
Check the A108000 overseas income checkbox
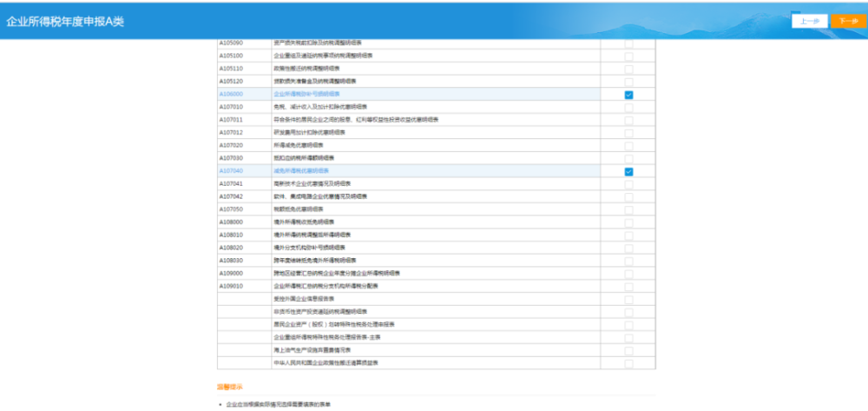(628, 222)
